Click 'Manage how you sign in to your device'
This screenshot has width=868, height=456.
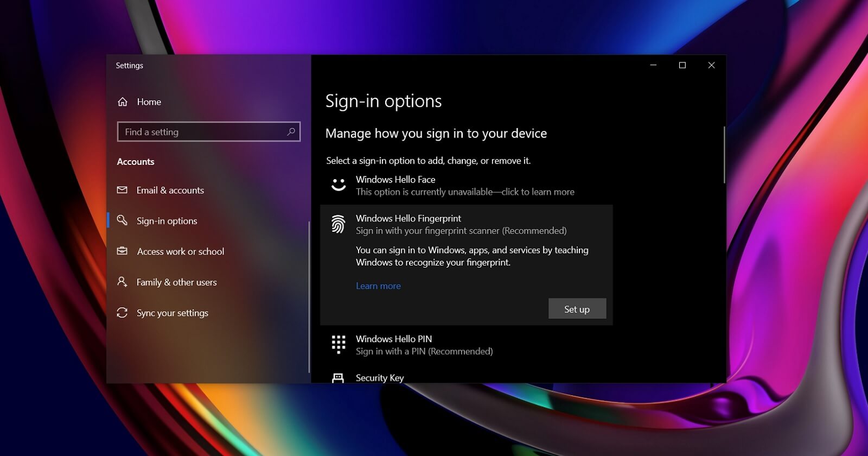point(436,134)
